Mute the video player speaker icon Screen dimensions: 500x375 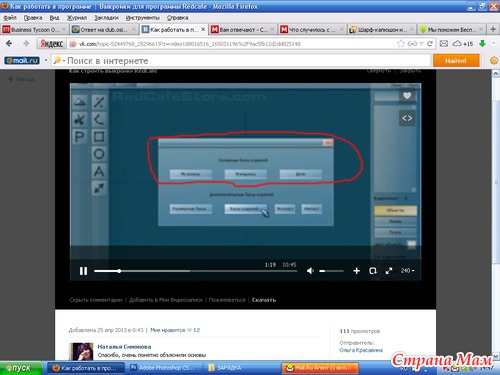310,271
